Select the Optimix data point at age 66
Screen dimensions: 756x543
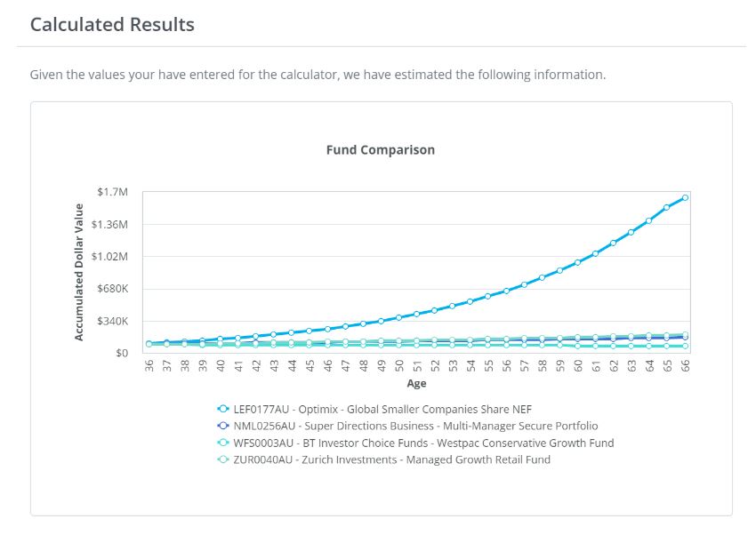(685, 197)
